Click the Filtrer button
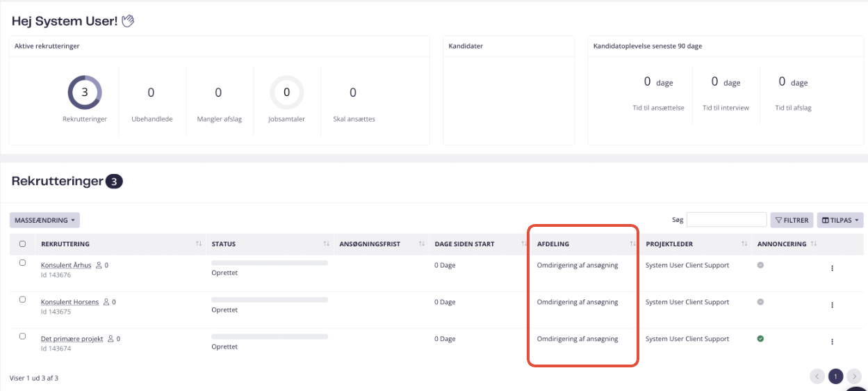This screenshot has height=391, width=868. tap(792, 220)
